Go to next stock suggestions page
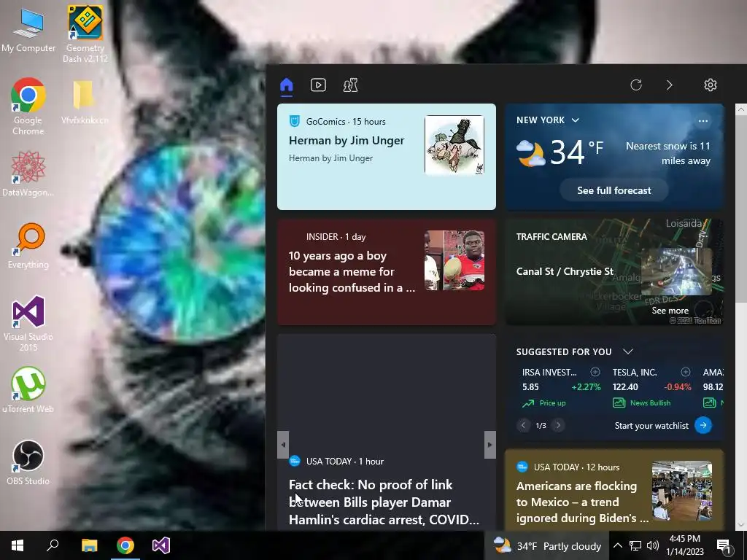747x560 pixels. 558,425
